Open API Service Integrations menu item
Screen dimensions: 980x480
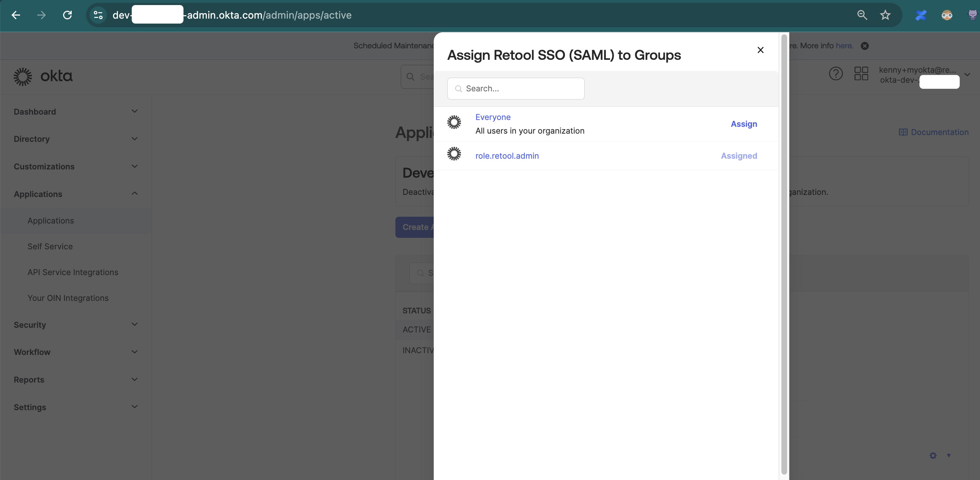click(73, 273)
